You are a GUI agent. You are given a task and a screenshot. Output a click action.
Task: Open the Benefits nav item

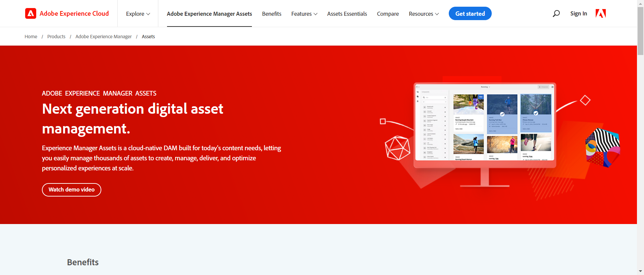point(272,14)
